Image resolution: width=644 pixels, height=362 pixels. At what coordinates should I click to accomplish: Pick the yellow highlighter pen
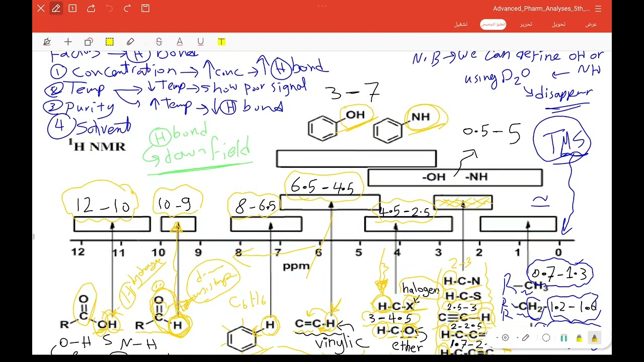[x=579, y=338]
